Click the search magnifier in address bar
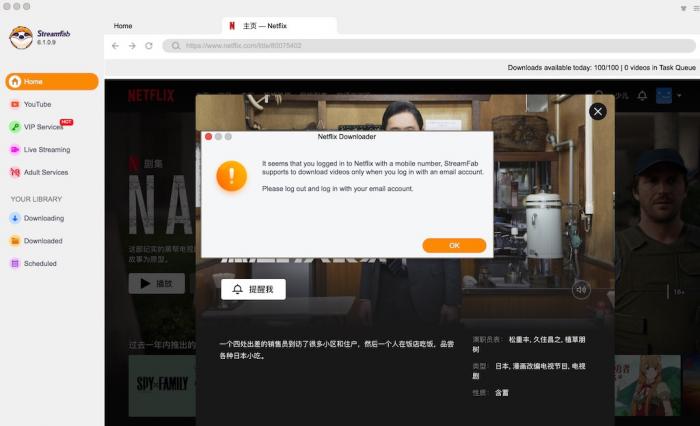 [176, 46]
